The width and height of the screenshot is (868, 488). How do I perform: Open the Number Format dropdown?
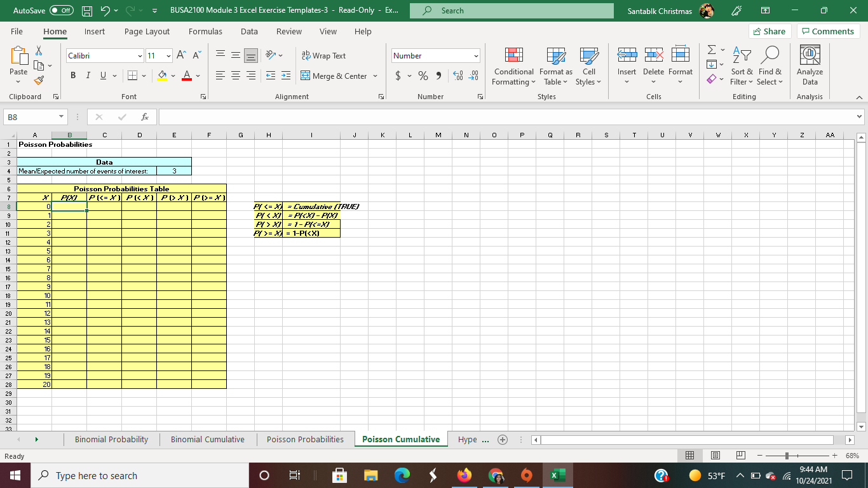[x=435, y=56]
